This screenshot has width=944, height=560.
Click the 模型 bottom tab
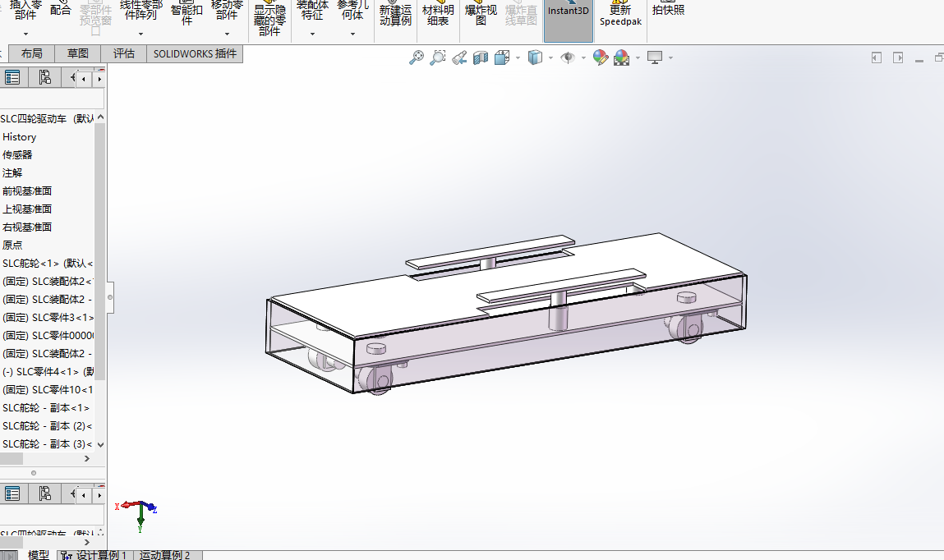[x=38, y=554]
